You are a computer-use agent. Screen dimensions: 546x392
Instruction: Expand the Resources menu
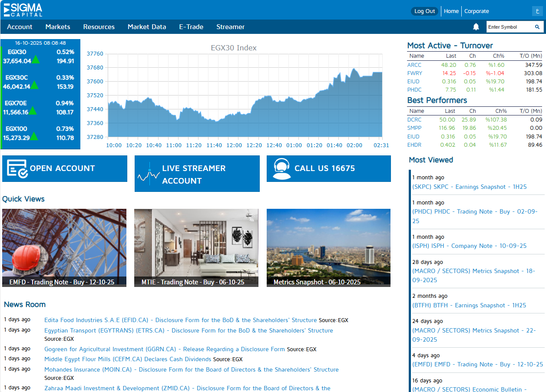pos(99,27)
